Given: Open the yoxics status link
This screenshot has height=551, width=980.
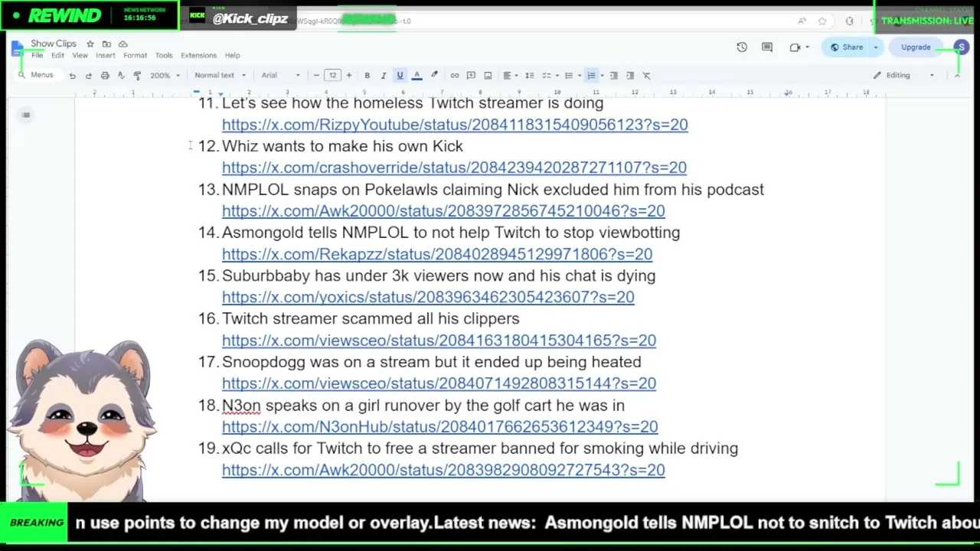Looking at the screenshot, I should tap(428, 297).
